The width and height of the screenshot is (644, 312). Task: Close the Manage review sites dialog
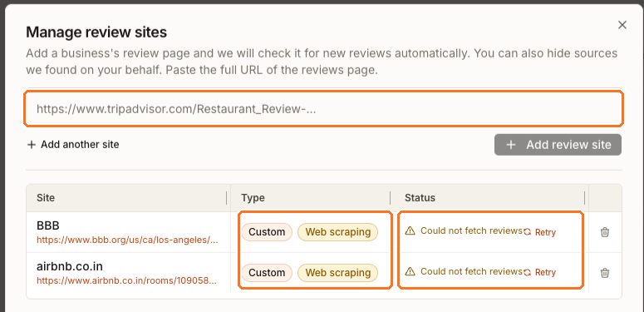pyautogui.click(x=622, y=25)
